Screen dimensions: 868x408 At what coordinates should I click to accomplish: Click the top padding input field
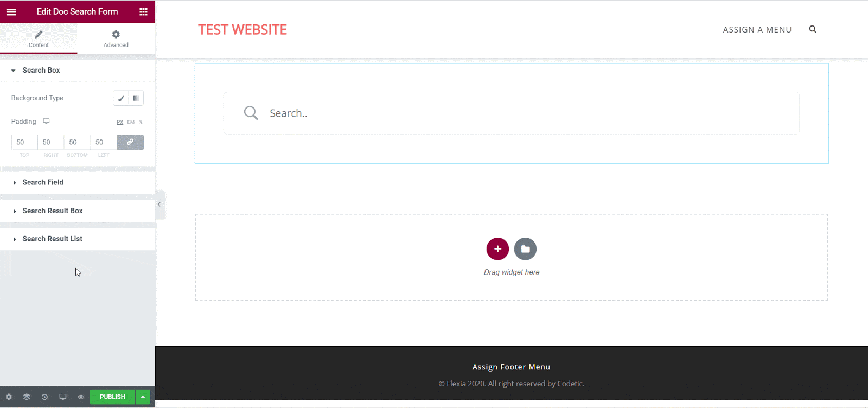click(x=24, y=142)
